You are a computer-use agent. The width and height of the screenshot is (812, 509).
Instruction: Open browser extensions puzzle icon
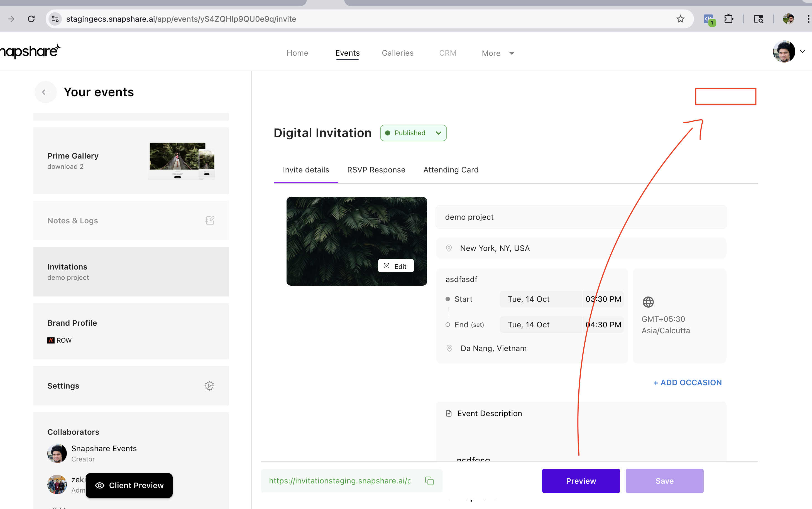[x=728, y=19]
